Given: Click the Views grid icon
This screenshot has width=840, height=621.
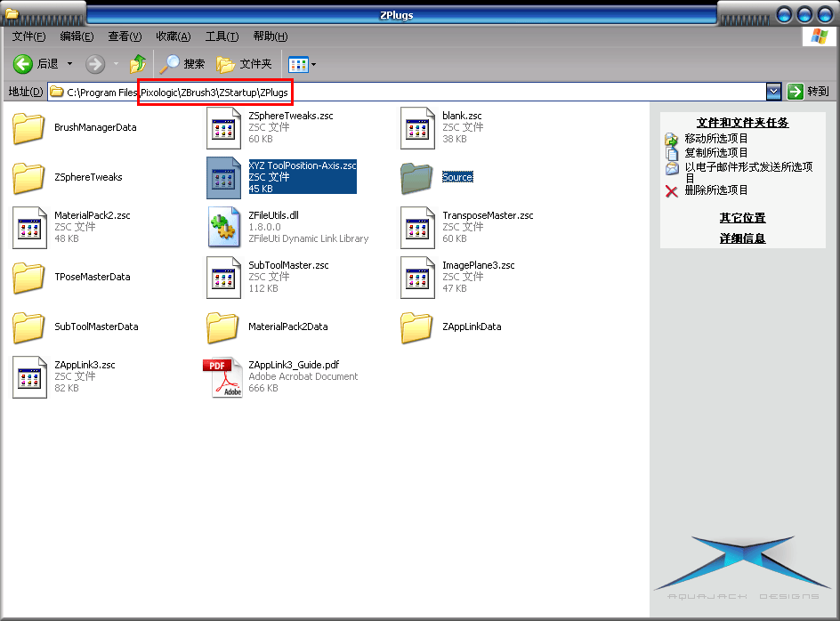Looking at the screenshot, I should tap(298, 65).
